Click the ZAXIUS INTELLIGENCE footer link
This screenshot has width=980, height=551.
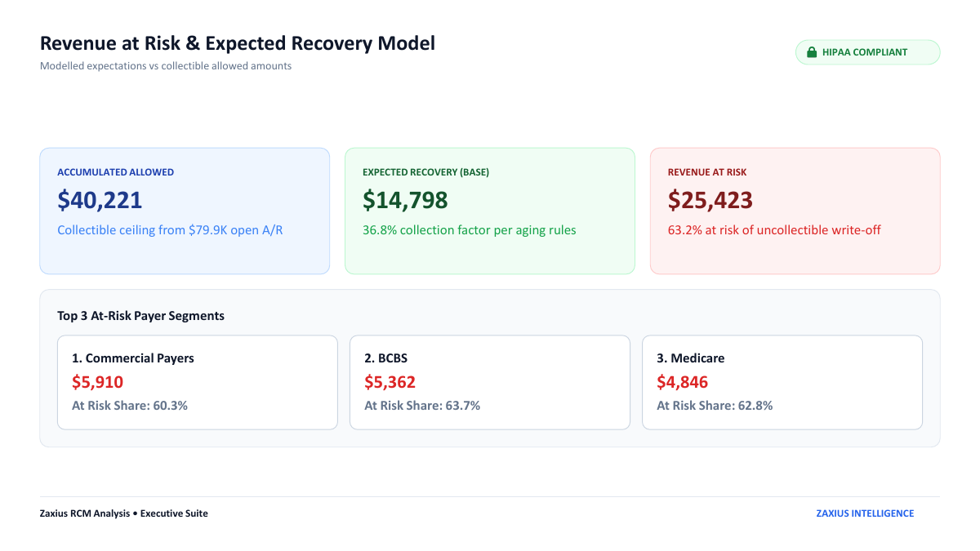pyautogui.click(x=865, y=513)
